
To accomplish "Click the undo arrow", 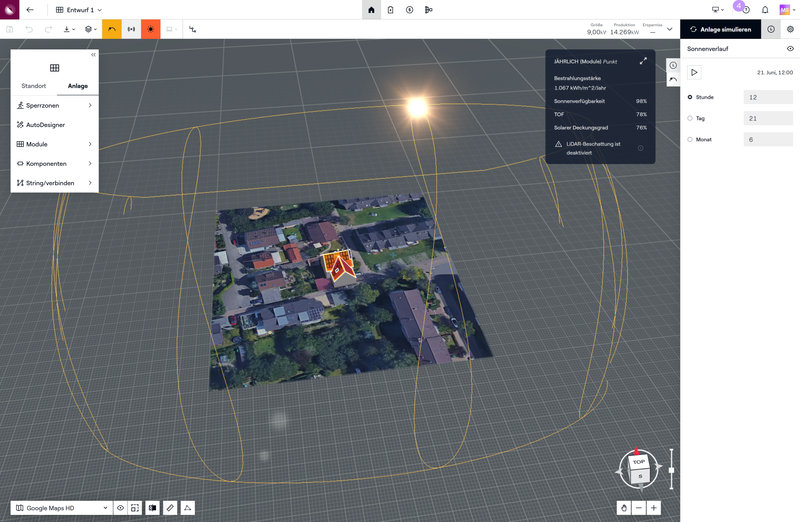I will pyautogui.click(x=29, y=29).
